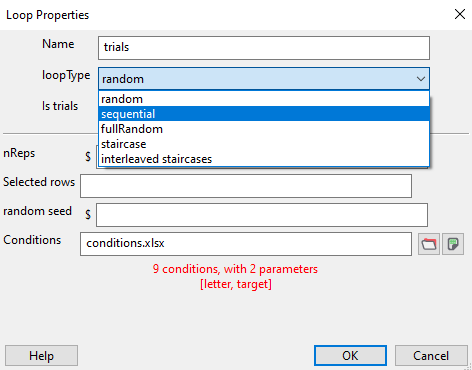This screenshot has height=370, width=472.
Task: Click the Conditions field with conditions.xlsx
Action: pos(246,244)
